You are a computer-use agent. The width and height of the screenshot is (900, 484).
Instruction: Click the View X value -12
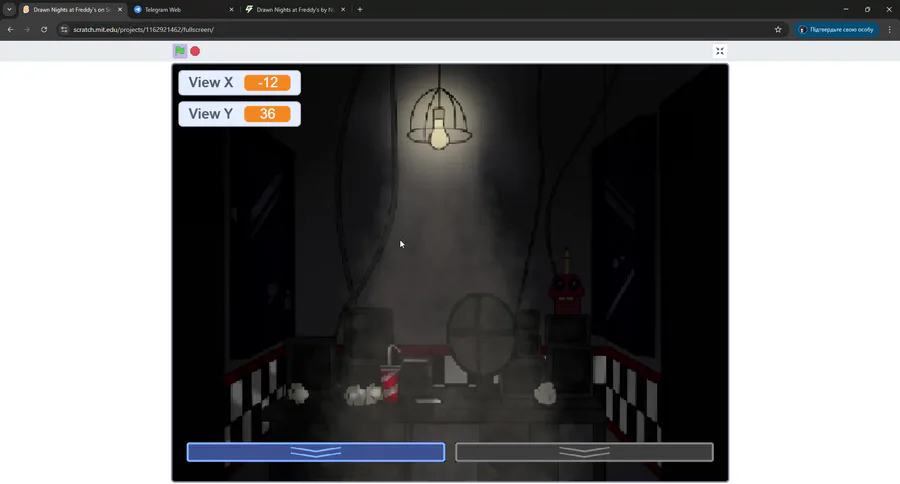pos(267,83)
